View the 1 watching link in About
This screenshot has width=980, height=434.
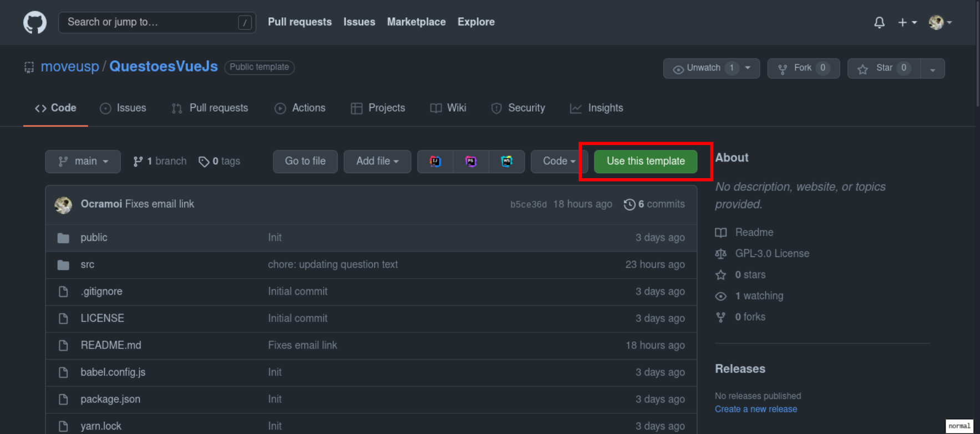(749, 296)
